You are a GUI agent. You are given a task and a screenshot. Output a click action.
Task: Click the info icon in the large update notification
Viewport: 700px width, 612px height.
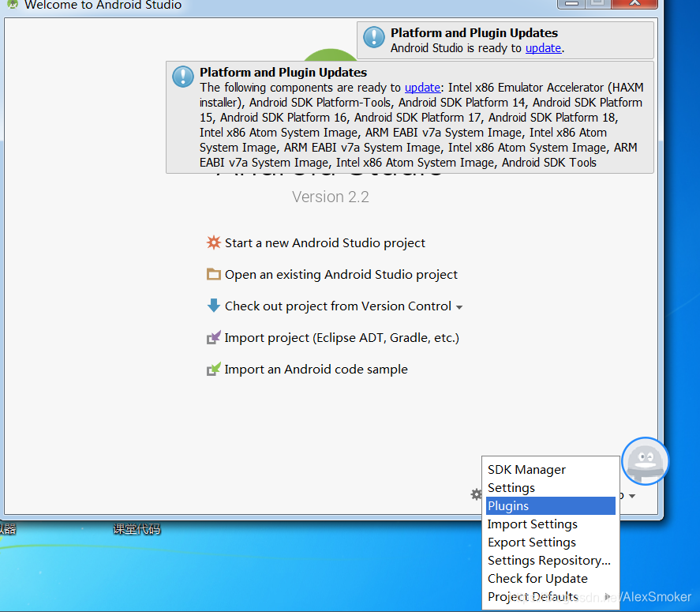click(x=183, y=77)
